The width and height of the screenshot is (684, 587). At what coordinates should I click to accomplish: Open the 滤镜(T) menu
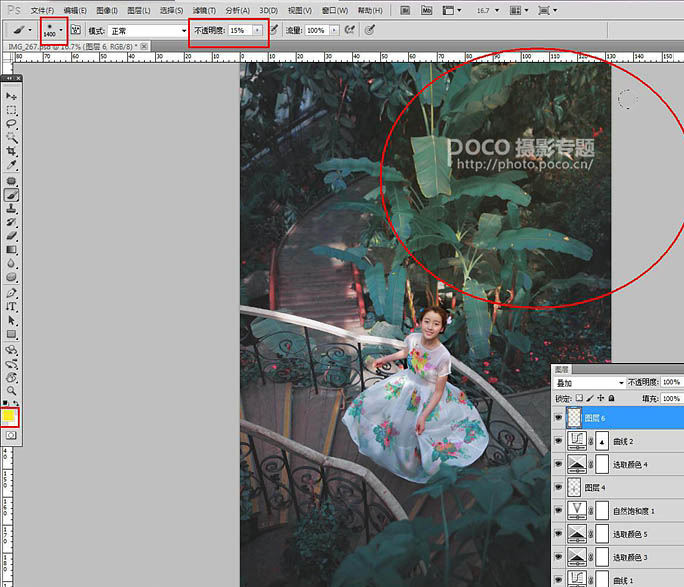click(x=205, y=10)
